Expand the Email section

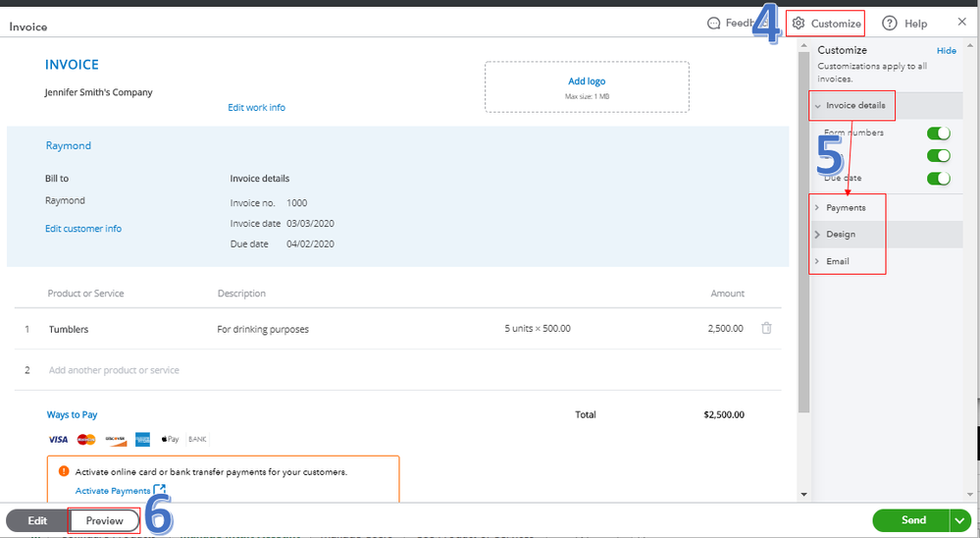pos(886,261)
